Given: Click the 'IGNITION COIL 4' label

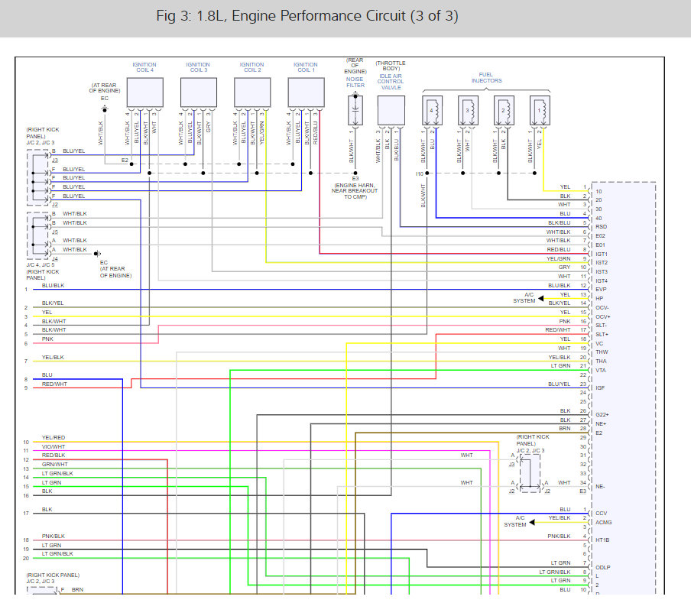Looking at the screenshot, I should [144, 67].
